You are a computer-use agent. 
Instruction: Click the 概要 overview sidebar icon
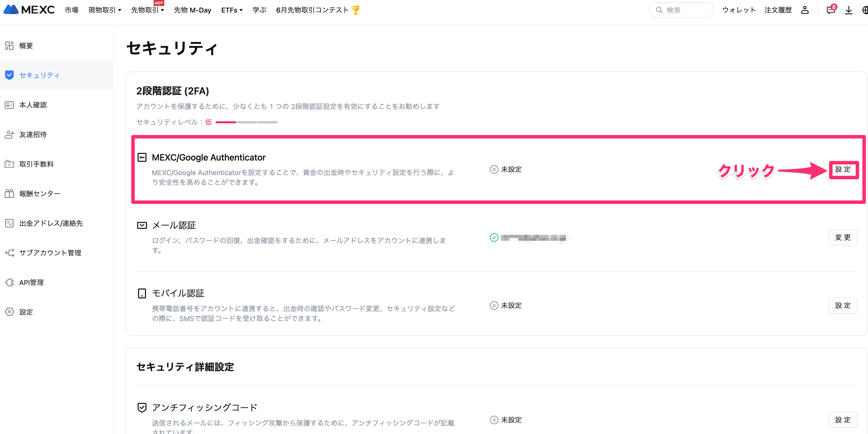coord(9,45)
